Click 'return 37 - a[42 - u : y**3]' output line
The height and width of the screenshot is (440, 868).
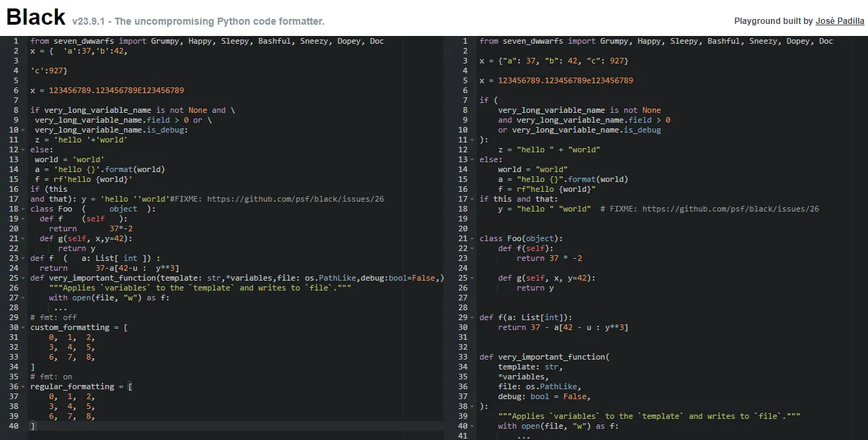[563, 327]
